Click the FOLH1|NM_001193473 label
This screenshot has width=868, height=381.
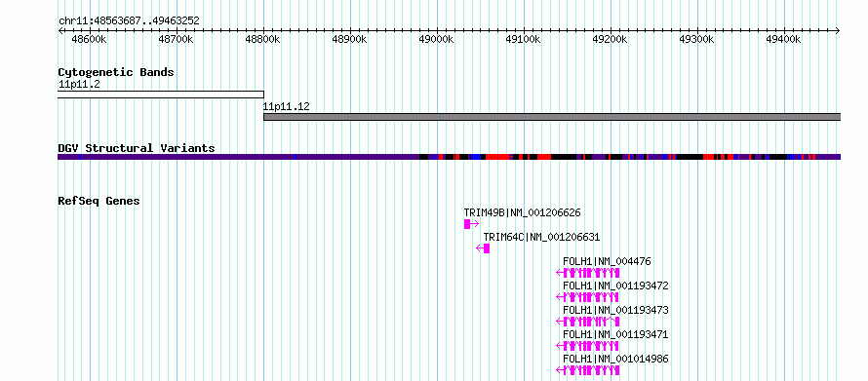615,310
